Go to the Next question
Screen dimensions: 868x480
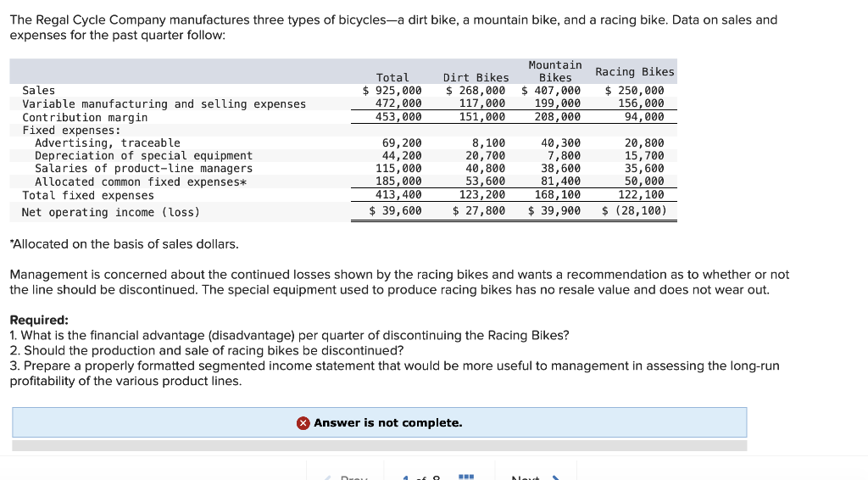tap(536, 477)
